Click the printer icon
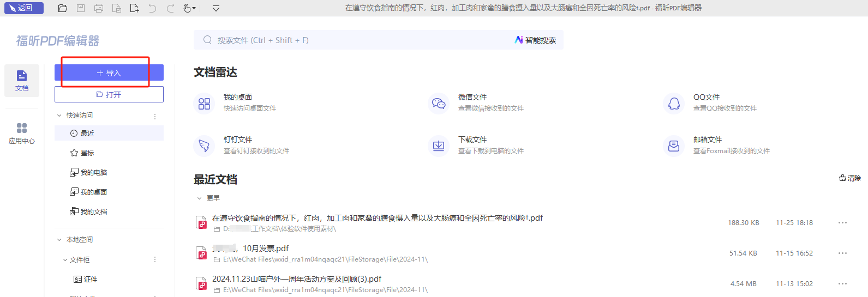Viewport: 868px width, 297px height. pos(99,8)
